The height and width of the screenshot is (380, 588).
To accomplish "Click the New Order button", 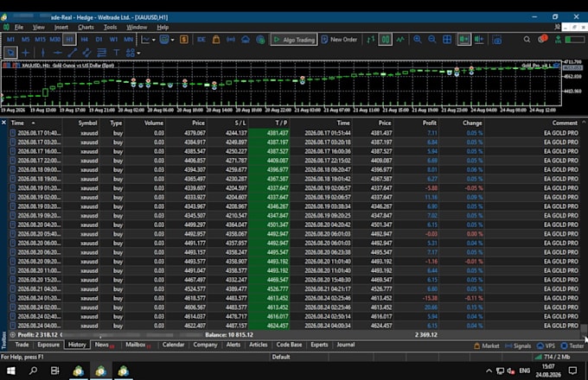I will (x=339, y=40).
